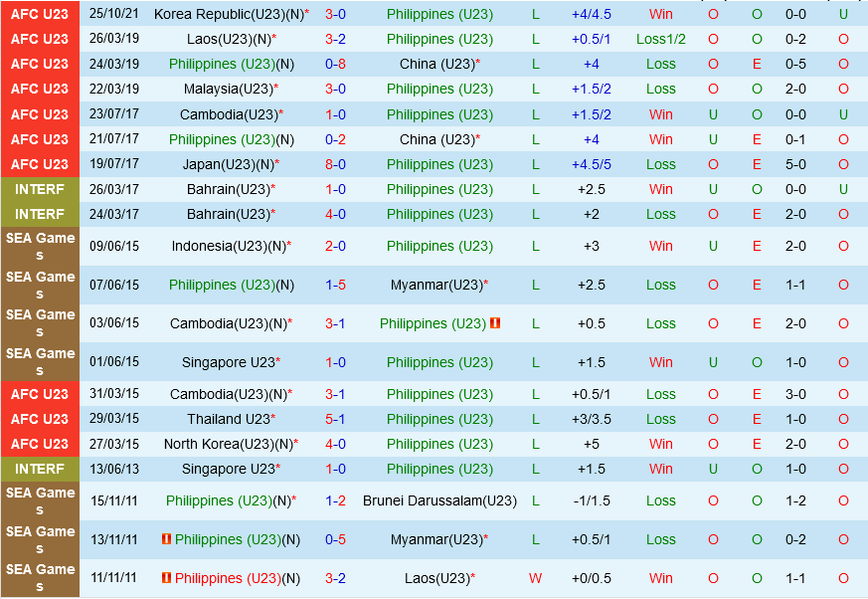
Task: Select the SEA Games badge on Brunei Darussalam row
Action: point(40,500)
